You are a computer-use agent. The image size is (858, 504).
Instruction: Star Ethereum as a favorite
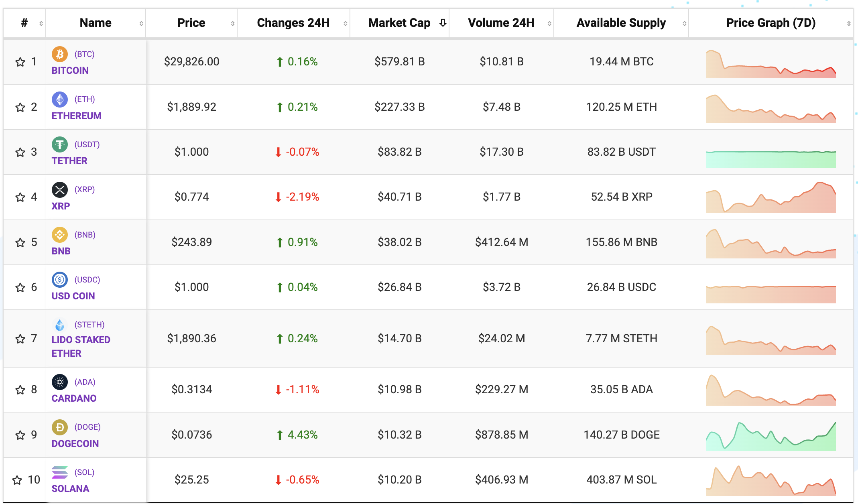tap(20, 107)
